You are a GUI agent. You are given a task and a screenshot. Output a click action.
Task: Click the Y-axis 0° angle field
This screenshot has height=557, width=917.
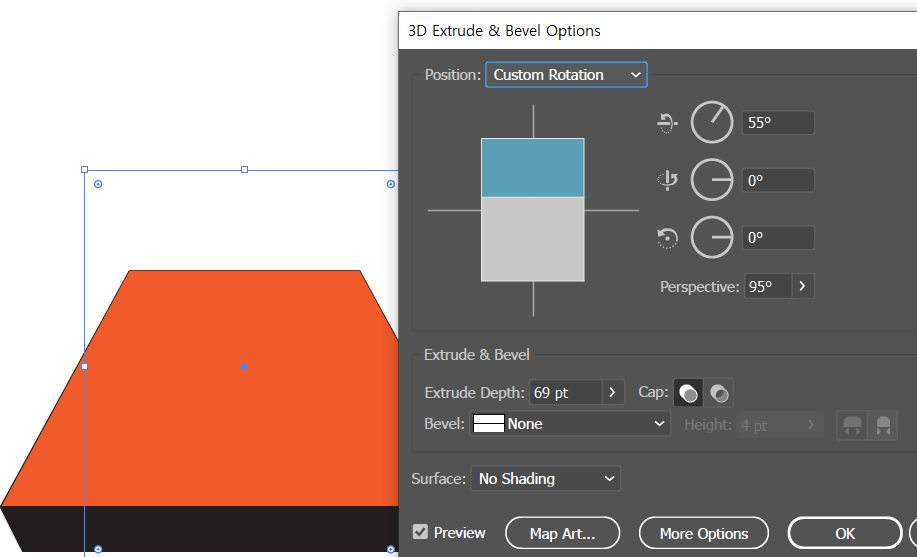(x=778, y=180)
